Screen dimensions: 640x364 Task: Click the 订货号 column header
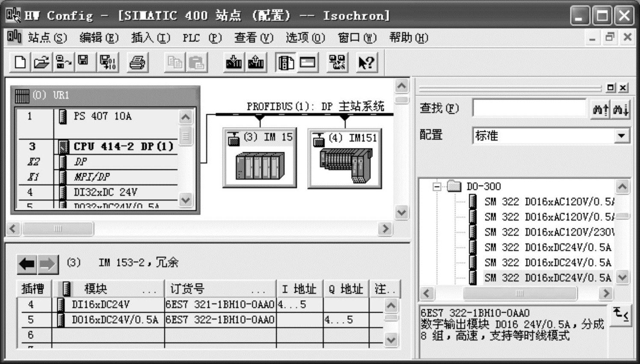coord(220,289)
